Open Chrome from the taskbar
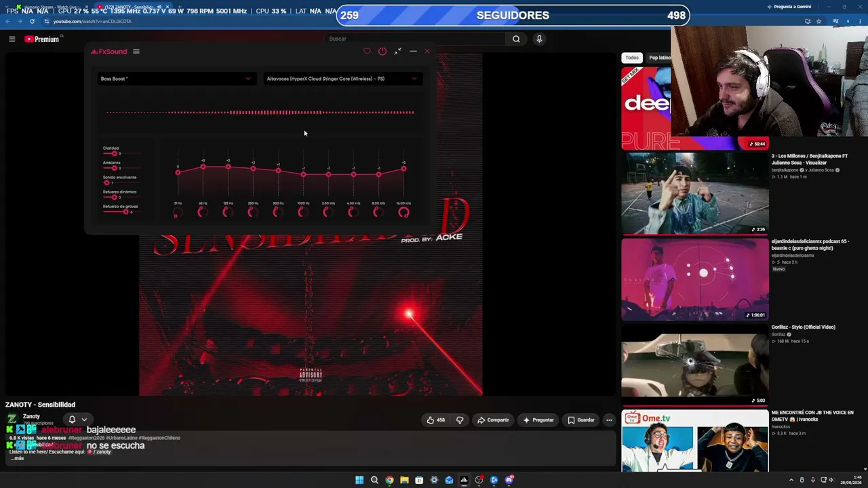868x488 pixels. click(x=389, y=480)
